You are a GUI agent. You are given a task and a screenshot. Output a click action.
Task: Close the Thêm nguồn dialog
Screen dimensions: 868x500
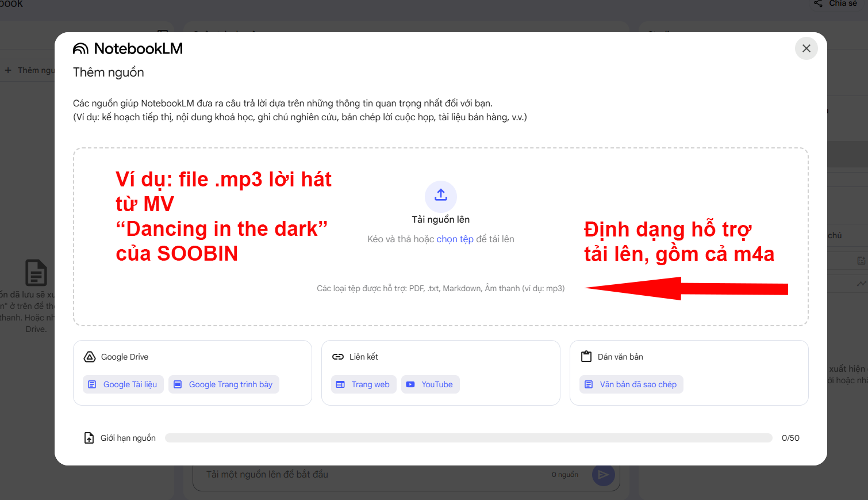point(806,48)
